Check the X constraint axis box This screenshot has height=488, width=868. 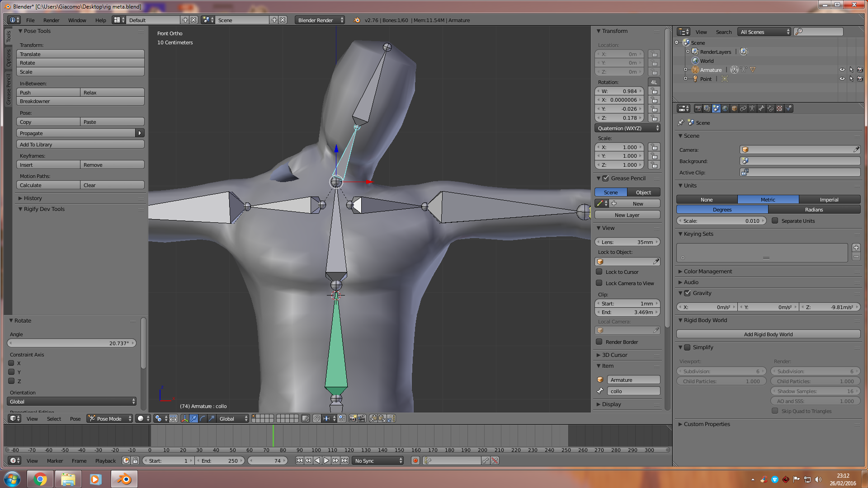pos(11,363)
